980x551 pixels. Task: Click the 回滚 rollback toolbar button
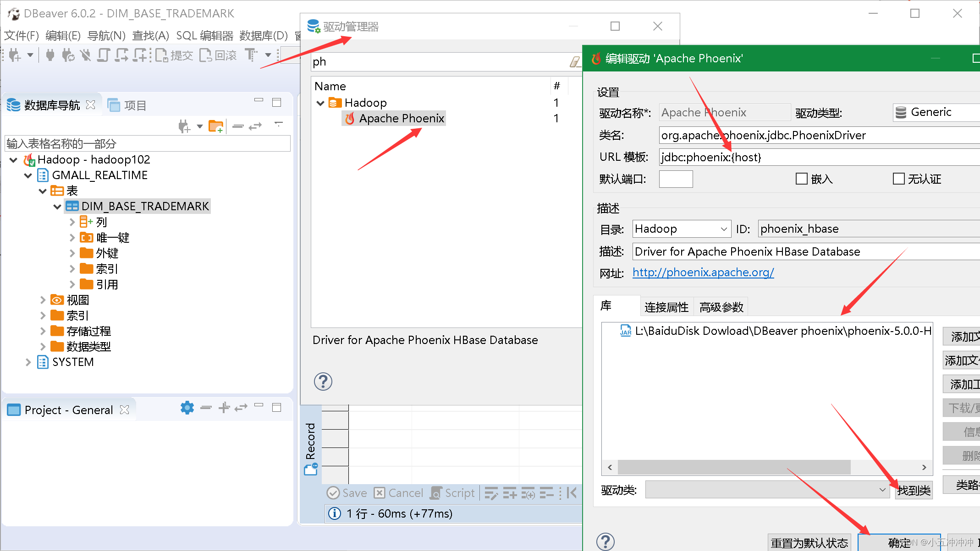point(219,55)
